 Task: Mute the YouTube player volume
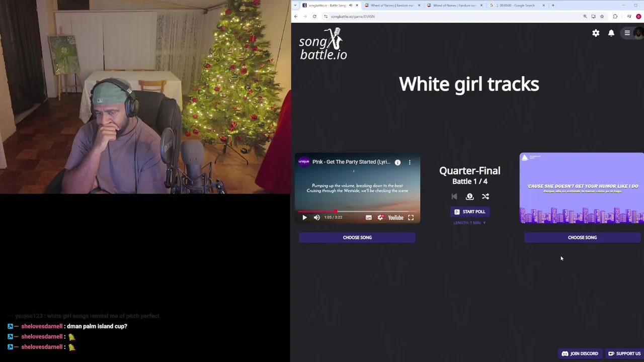point(316,217)
